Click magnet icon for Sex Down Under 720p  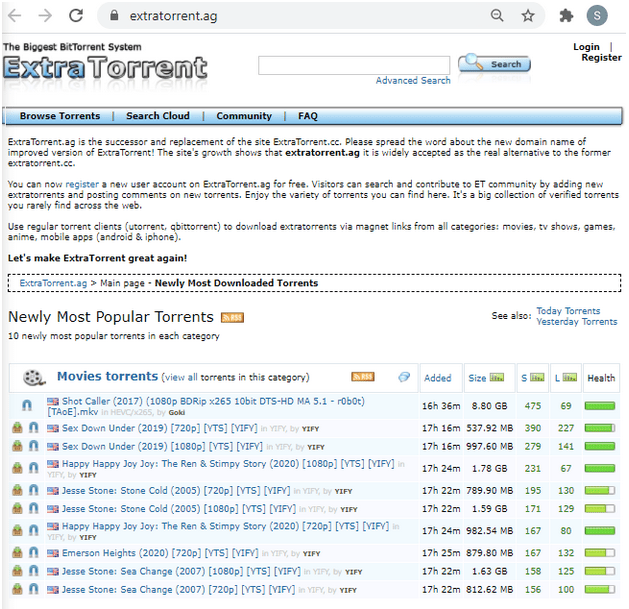[34, 428]
